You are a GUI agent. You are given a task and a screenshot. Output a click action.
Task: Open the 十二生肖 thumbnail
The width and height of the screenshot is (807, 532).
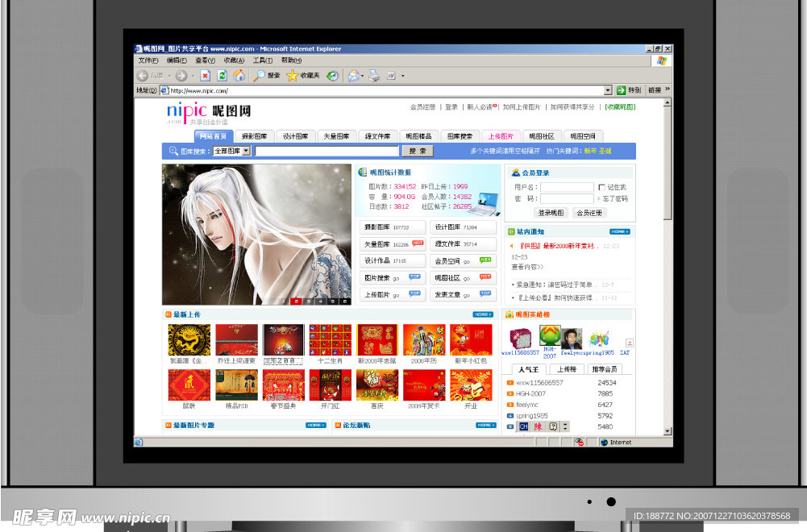[331, 339]
